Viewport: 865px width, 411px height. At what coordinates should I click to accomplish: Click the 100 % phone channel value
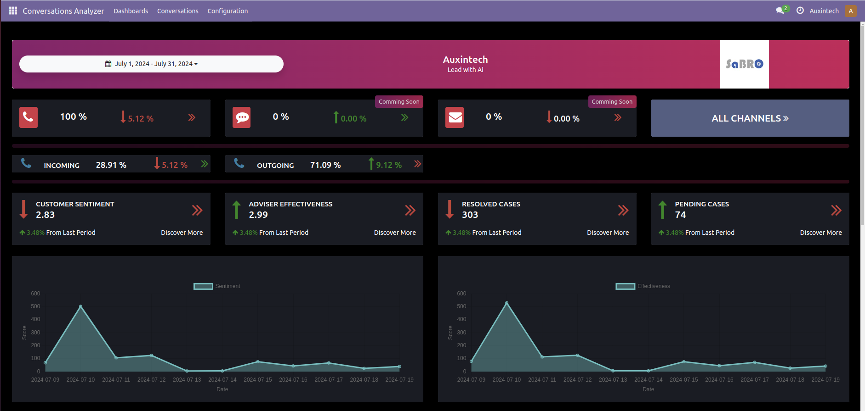click(73, 117)
